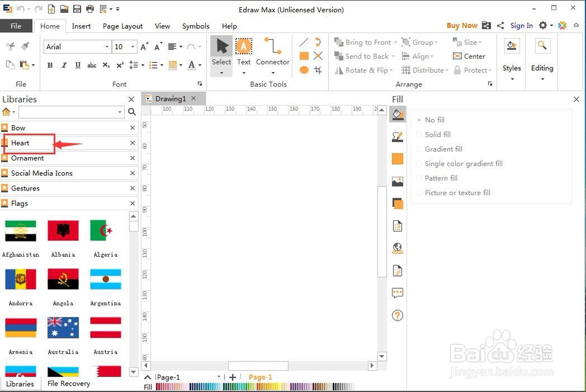Pick the Rectangle shape tool
Image resolution: width=586 pixels, height=392 pixels.
[304, 56]
